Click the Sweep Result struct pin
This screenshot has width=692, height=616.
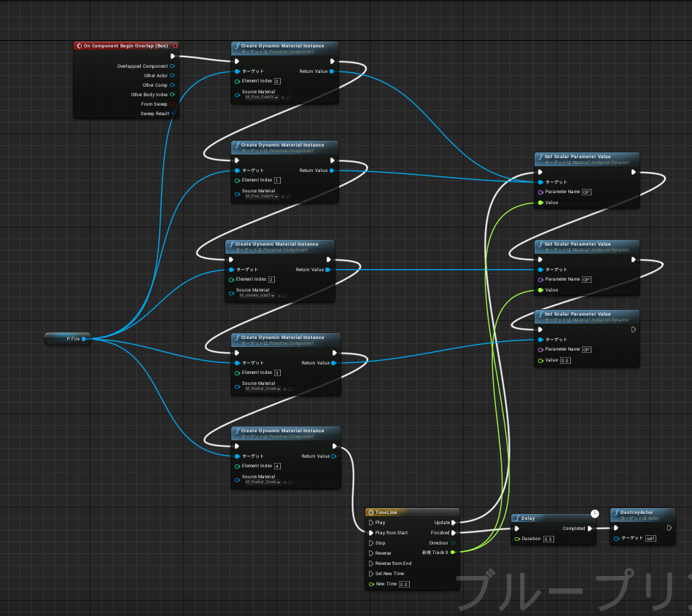pos(173,114)
